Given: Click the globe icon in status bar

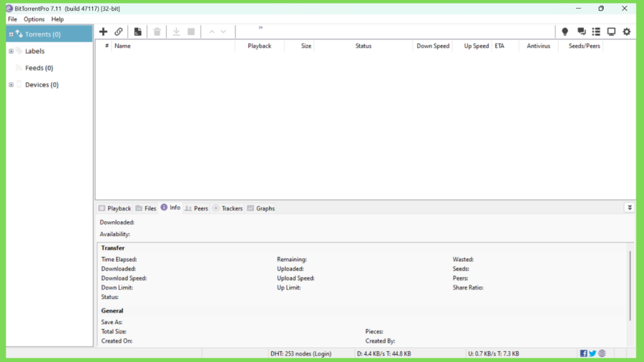Looking at the screenshot, I should tap(602, 353).
